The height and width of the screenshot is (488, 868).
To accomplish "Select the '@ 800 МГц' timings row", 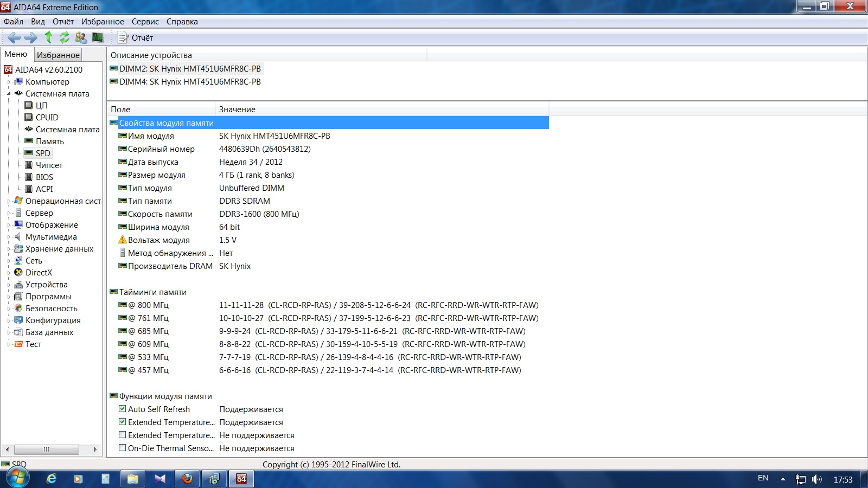I will click(328, 305).
